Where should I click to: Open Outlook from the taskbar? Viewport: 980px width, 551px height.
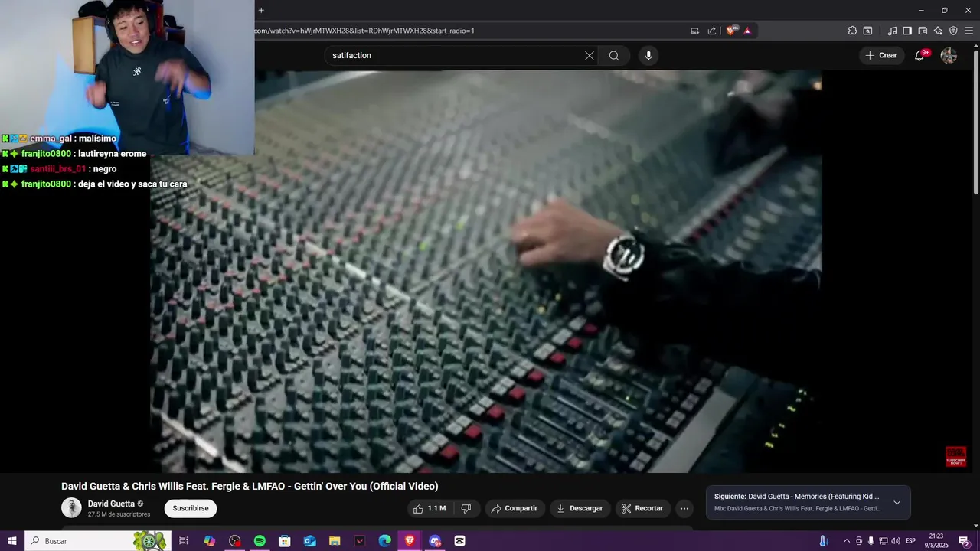click(309, 540)
